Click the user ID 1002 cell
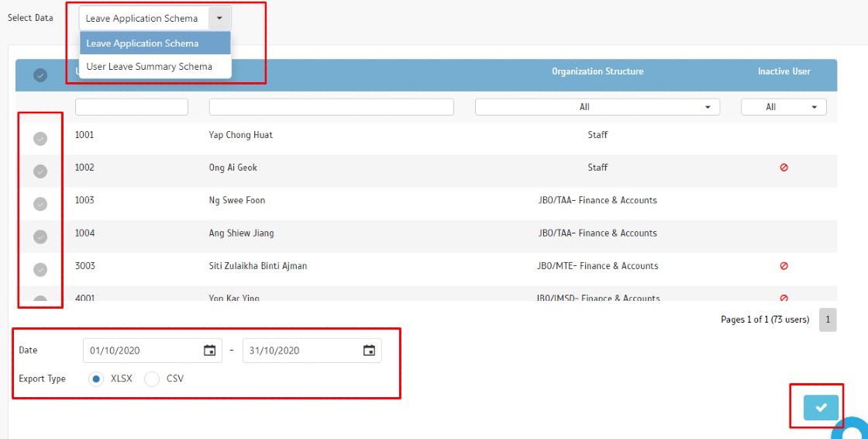Viewport: 868px width, 439px height. click(x=84, y=168)
